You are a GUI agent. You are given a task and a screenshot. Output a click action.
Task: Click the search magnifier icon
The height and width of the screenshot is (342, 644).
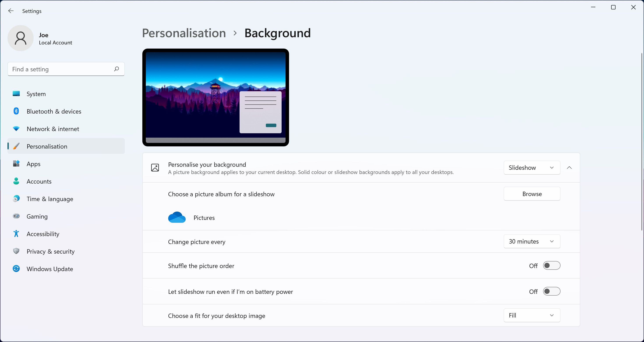coord(116,69)
